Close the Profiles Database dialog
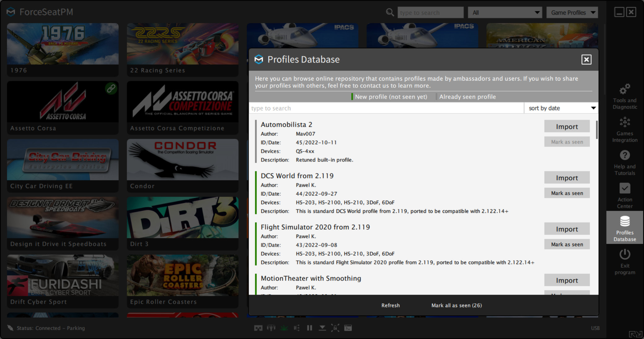Screen dimensions: 644x339 [x=586, y=59]
